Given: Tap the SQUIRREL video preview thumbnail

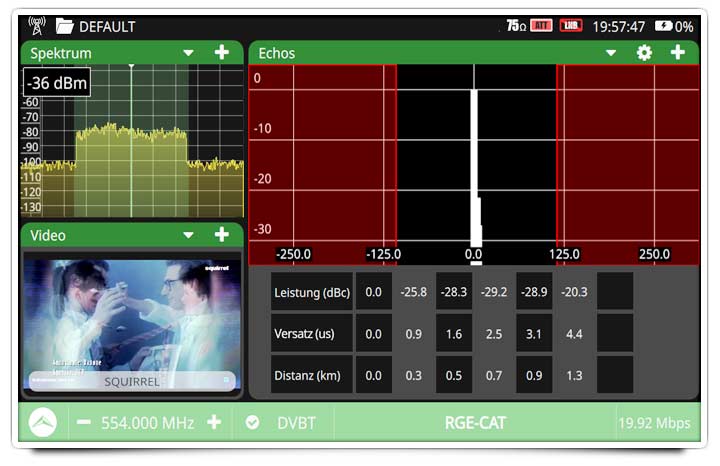Looking at the screenshot, I should (132, 326).
